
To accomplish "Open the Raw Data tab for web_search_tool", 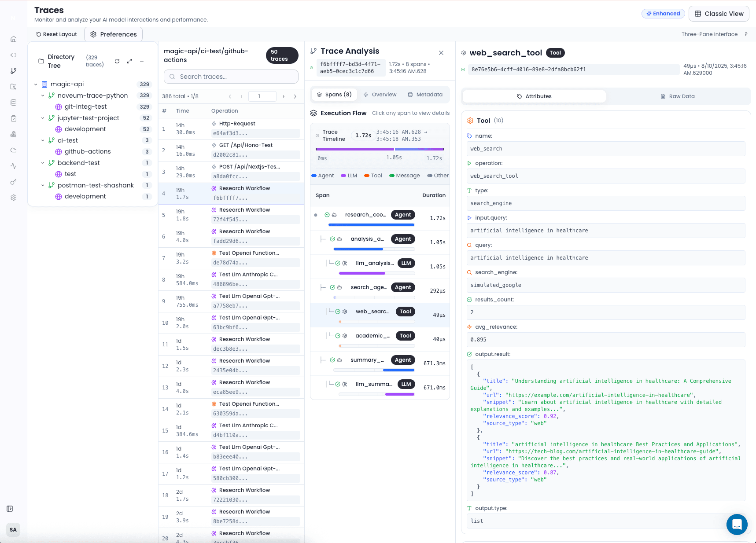I will pyautogui.click(x=678, y=96).
